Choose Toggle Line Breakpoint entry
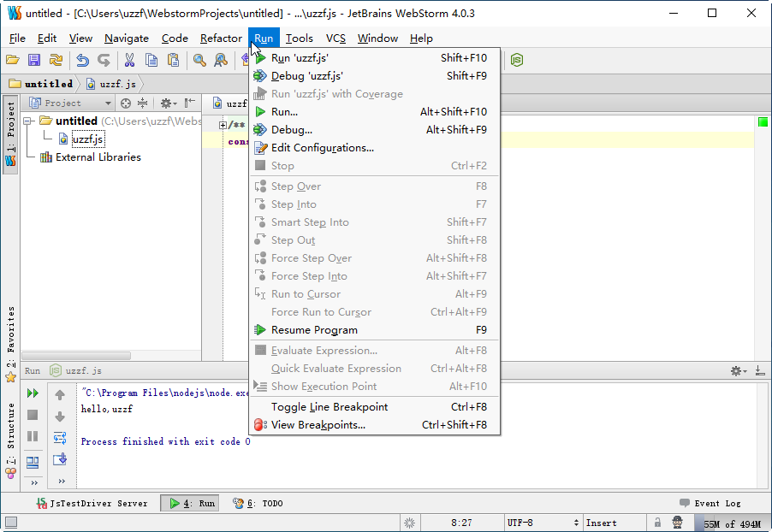 374,407
